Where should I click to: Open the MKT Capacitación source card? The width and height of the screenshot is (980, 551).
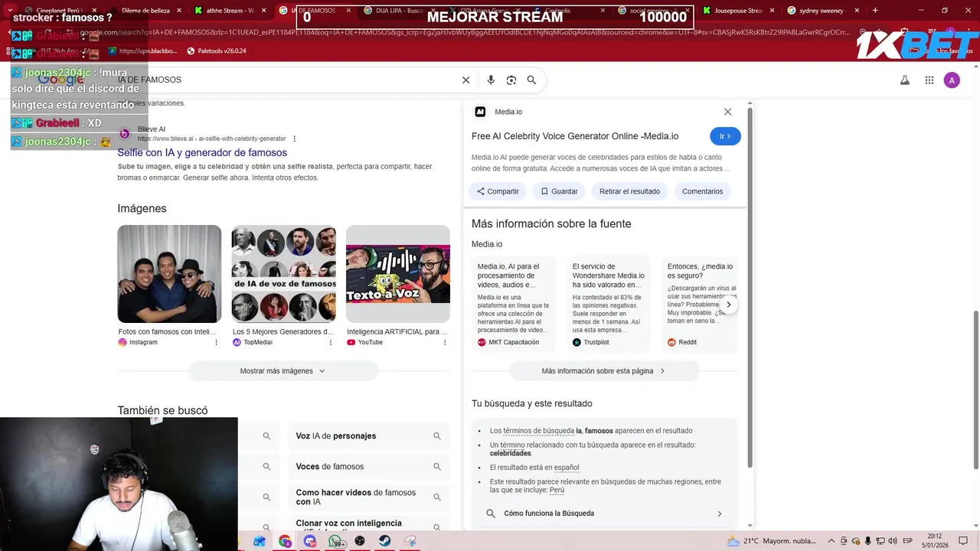(514, 304)
